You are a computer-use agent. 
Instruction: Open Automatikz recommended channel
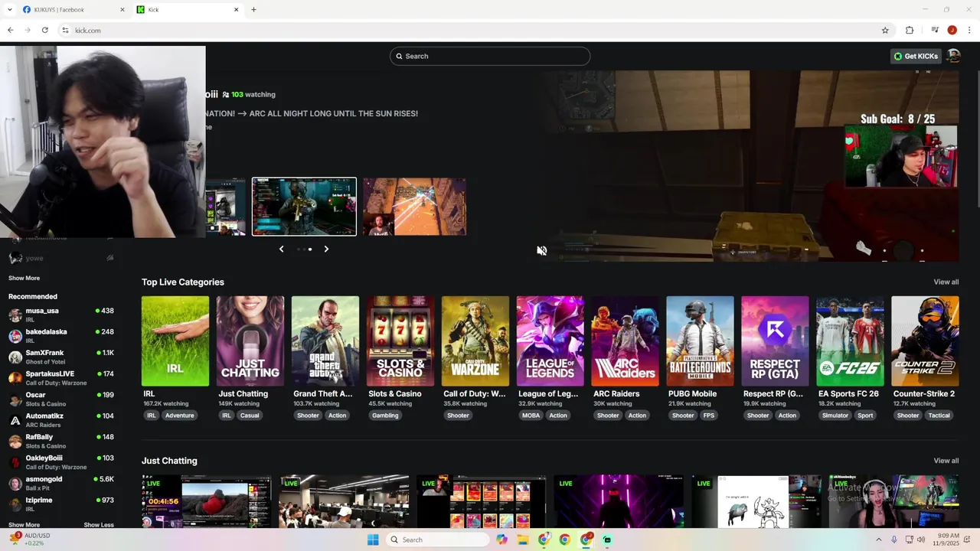click(x=61, y=420)
